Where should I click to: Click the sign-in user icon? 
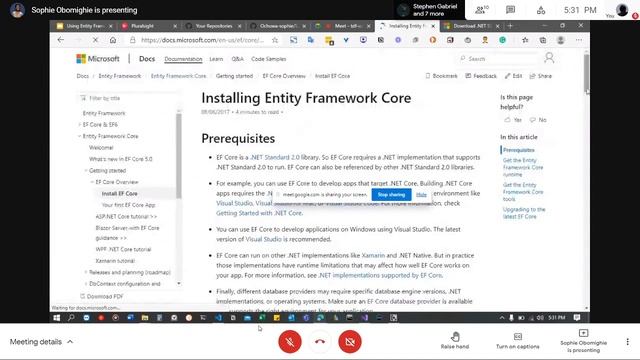[x=549, y=58]
